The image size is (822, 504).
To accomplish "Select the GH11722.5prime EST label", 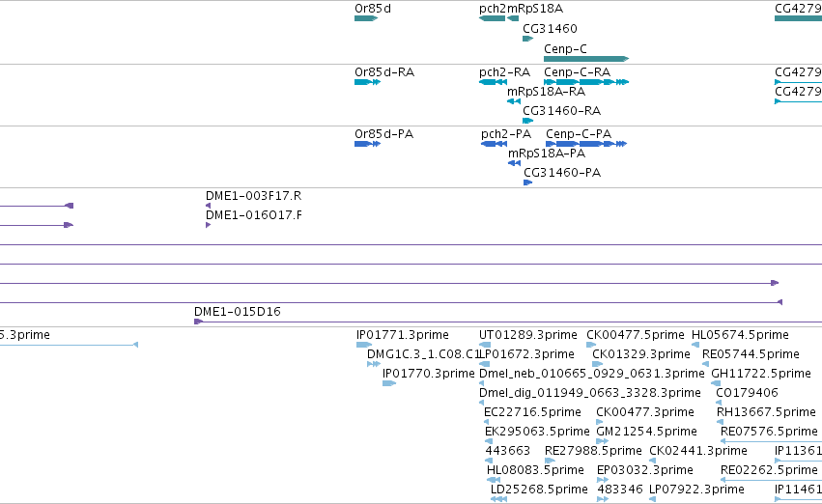I will (x=761, y=374).
